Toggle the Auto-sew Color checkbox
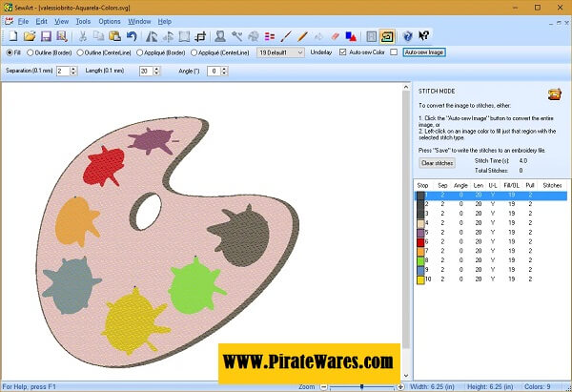 [344, 52]
